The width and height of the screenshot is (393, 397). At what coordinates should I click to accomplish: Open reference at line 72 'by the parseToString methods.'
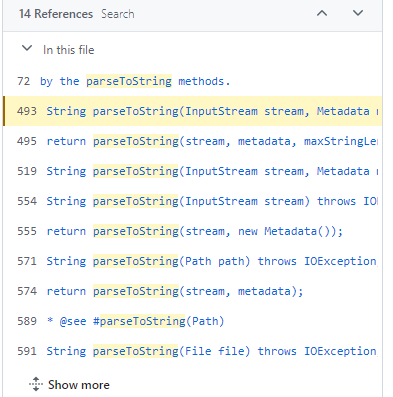pos(192,81)
